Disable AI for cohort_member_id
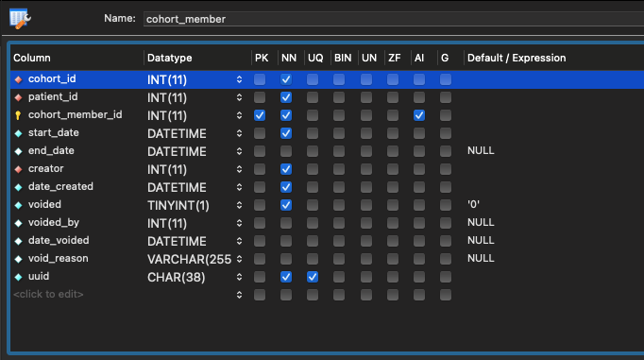 click(x=419, y=115)
